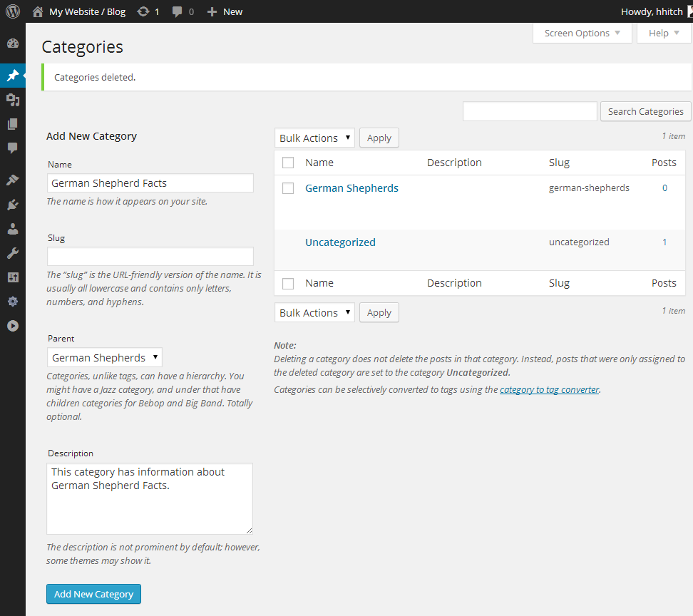Click the Add New Category button
This screenshot has width=693, height=616.
click(x=93, y=594)
